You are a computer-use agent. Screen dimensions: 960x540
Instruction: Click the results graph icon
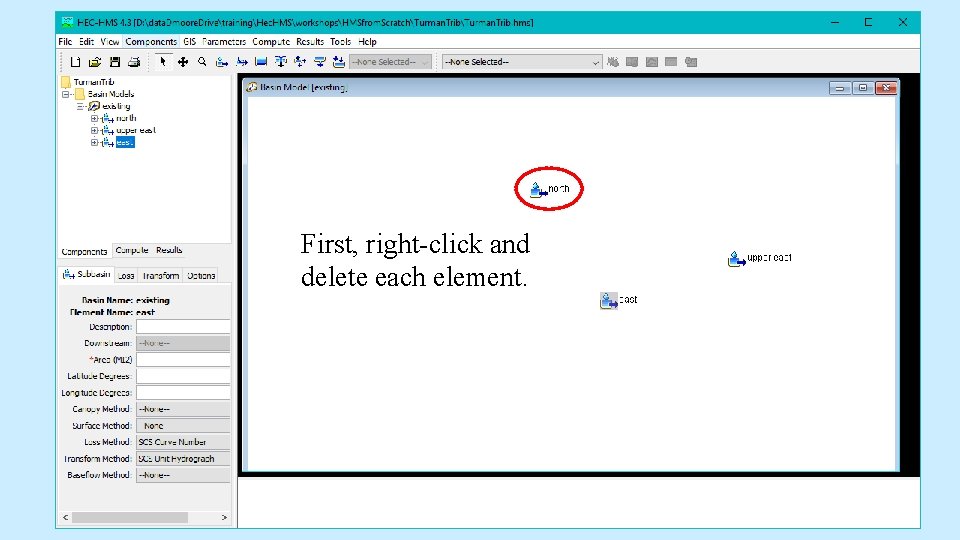[x=651, y=62]
